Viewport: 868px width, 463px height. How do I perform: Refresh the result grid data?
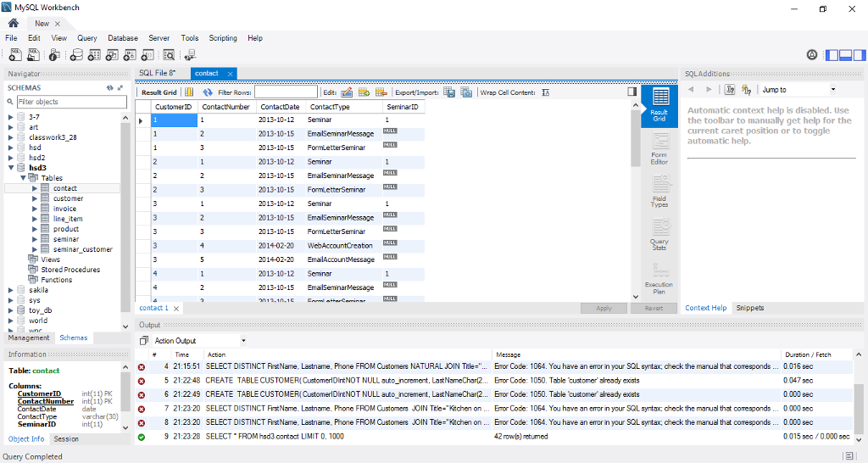click(208, 92)
